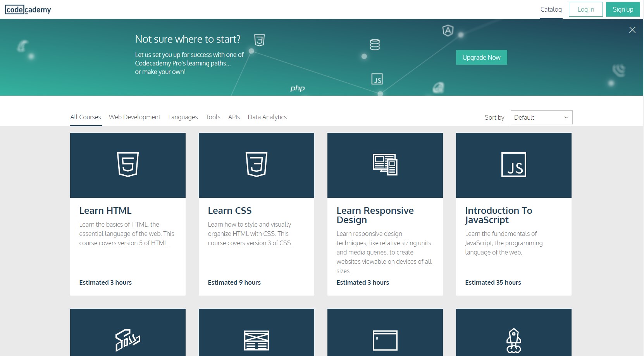Click the JavaScript course description text
The width and height of the screenshot is (644, 356).
click(x=504, y=243)
